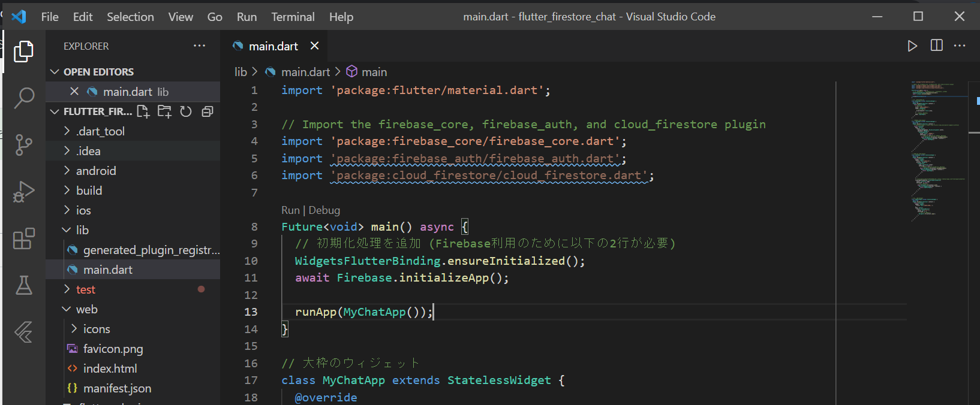Open manifest.json file

[x=133, y=388]
